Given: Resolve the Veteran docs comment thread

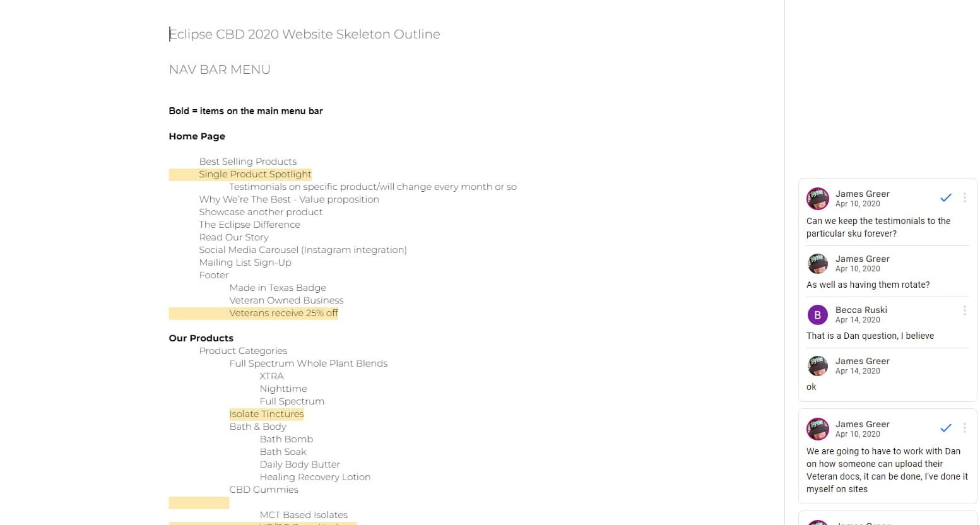Looking at the screenshot, I should pos(945,428).
